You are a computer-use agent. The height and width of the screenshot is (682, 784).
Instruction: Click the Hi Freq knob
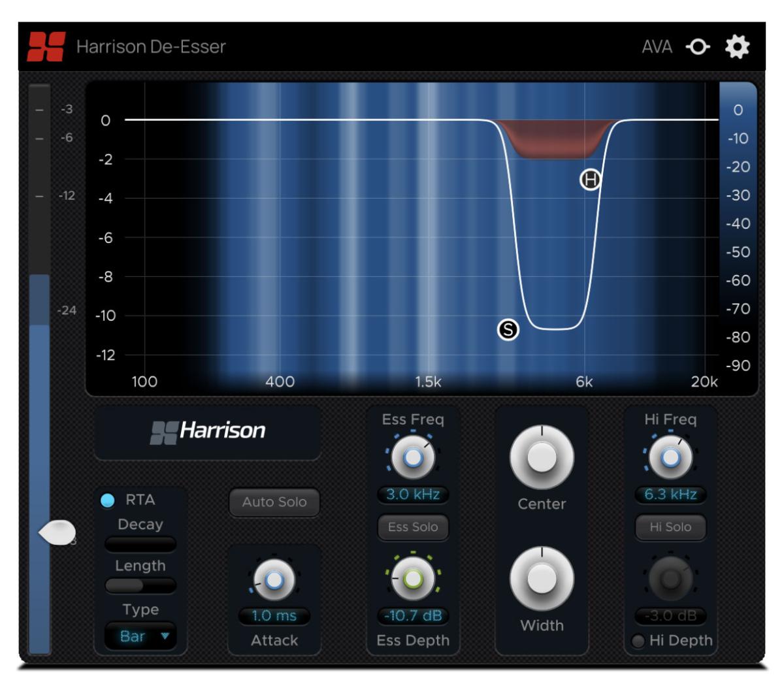click(x=670, y=459)
